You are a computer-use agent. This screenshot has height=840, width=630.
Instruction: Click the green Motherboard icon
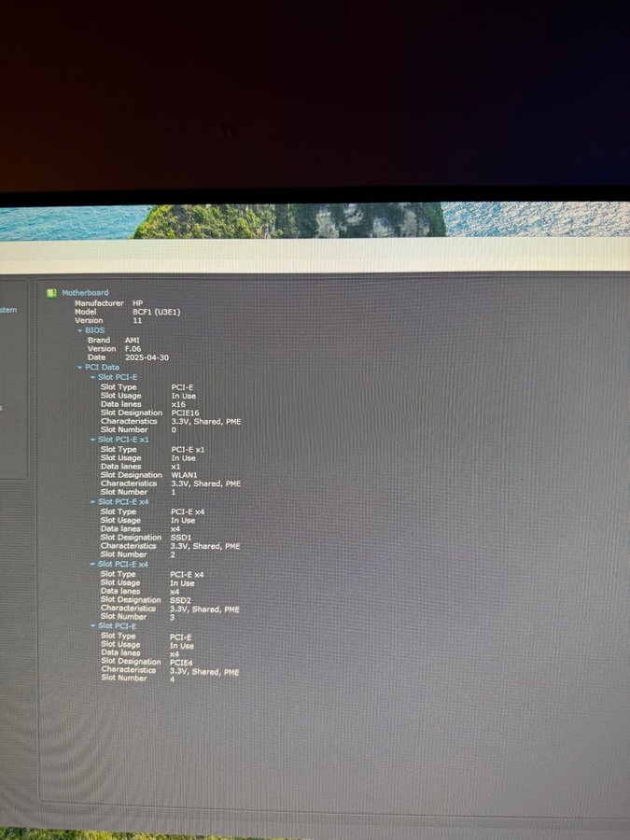(52, 293)
